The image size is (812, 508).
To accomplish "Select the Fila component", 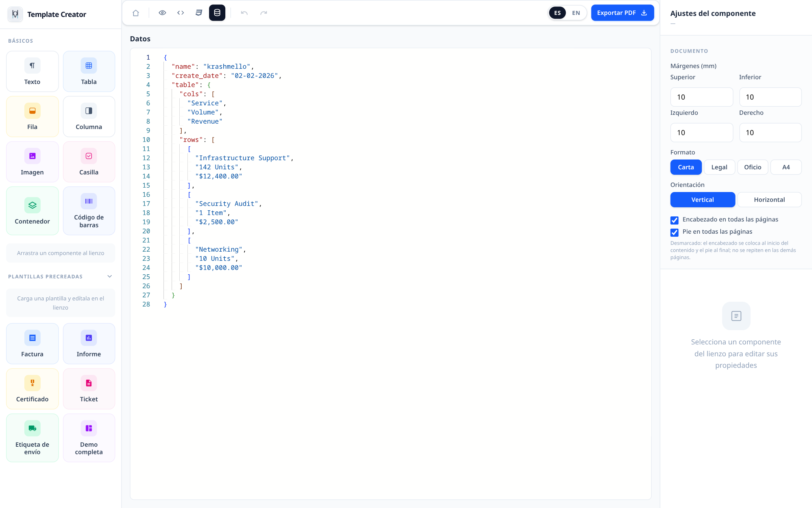I will click(32, 117).
